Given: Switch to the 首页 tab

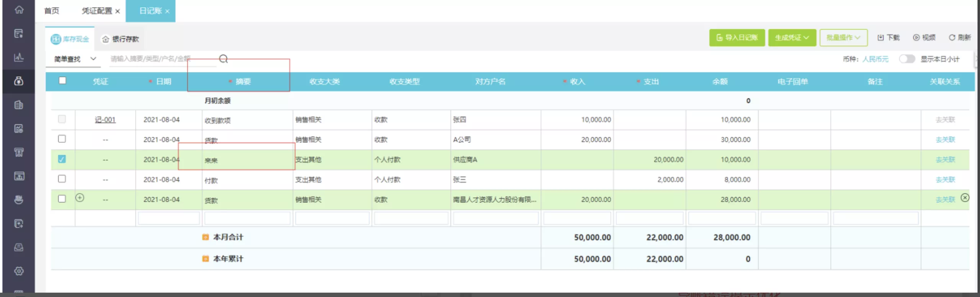Looking at the screenshot, I should click(x=52, y=11).
